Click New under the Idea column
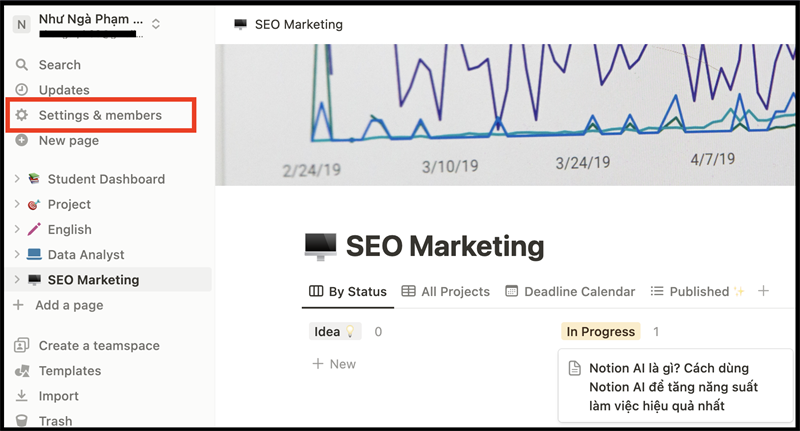Image resolution: width=800 pixels, height=431 pixels. 334,364
